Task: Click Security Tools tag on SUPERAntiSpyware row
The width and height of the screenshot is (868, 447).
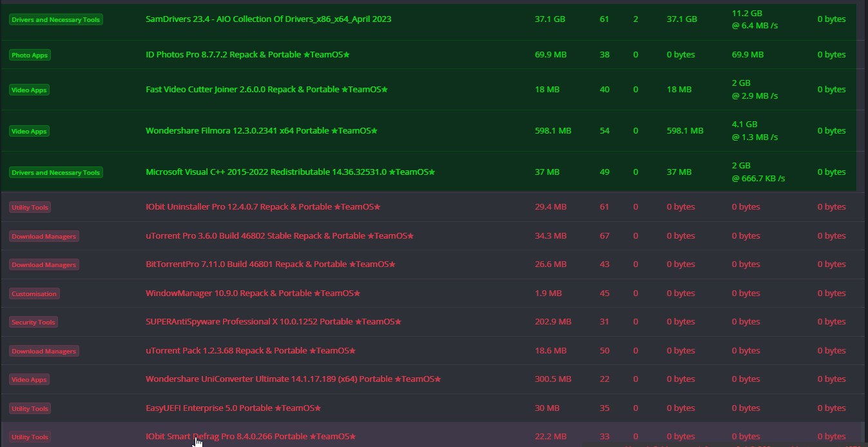Action: (x=34, y=323)
